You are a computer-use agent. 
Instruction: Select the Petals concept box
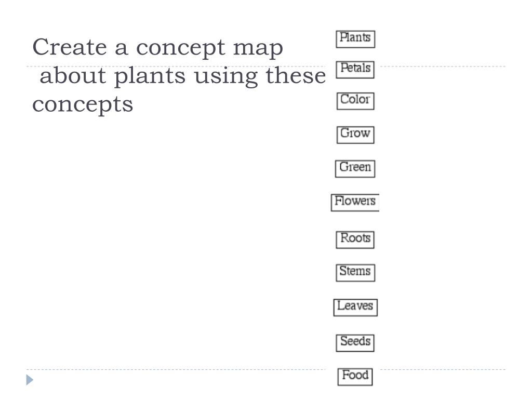point(355,70)
